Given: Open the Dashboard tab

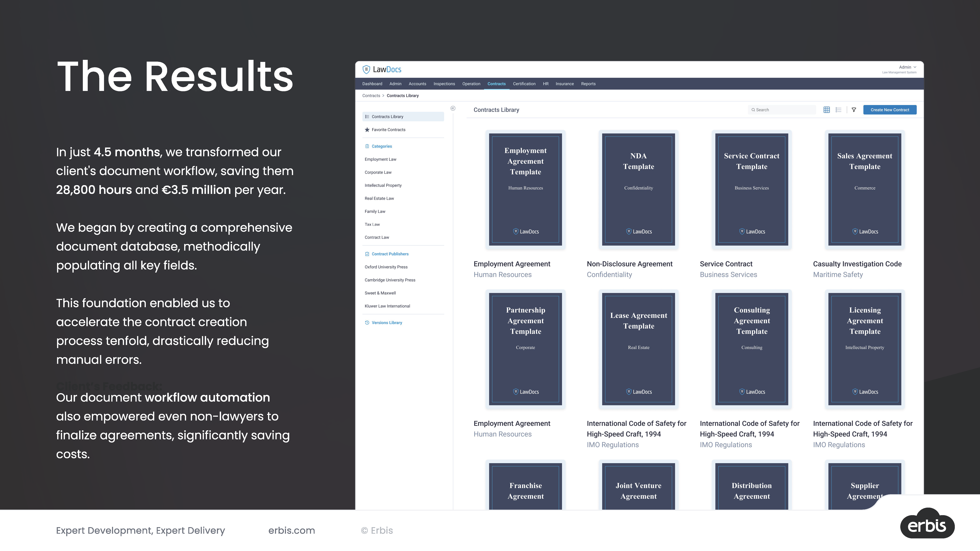Looking at the screenshot, I should point(372,84).
